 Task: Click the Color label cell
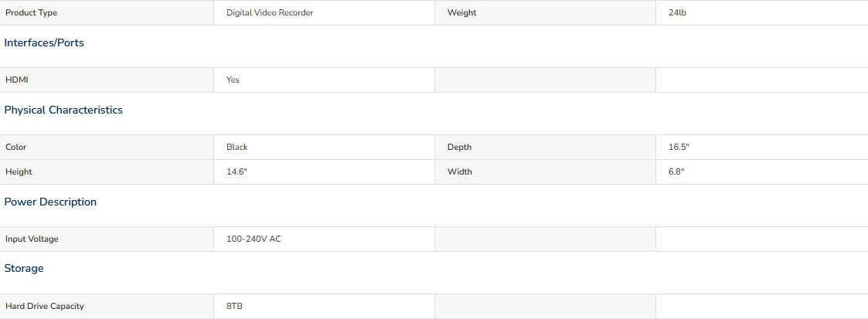coord(107,147)
